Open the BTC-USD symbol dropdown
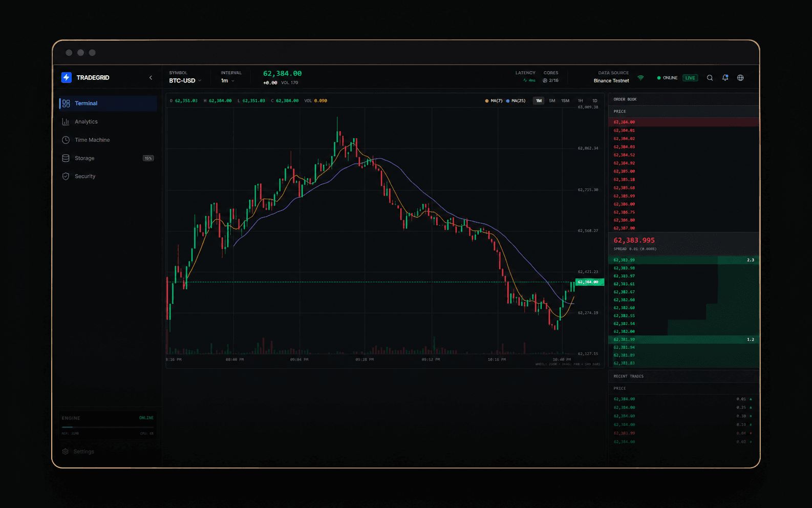812x508 pixels. 185,81
